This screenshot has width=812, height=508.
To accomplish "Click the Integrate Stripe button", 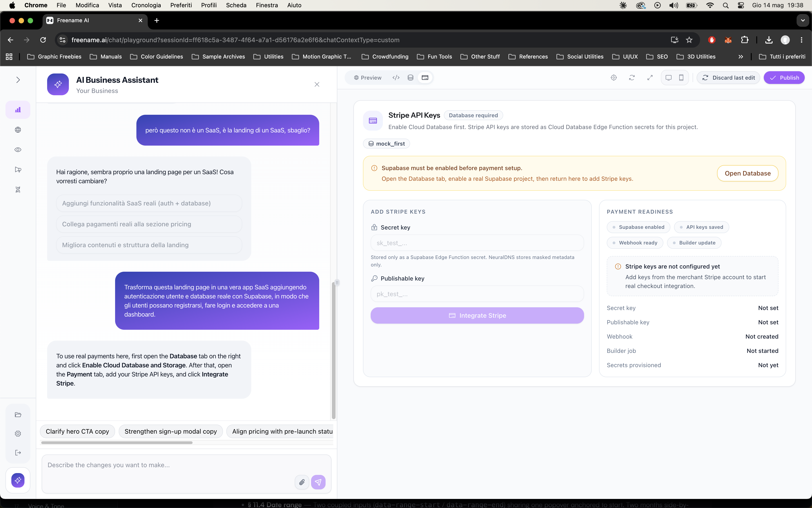I will coord(477,315).
